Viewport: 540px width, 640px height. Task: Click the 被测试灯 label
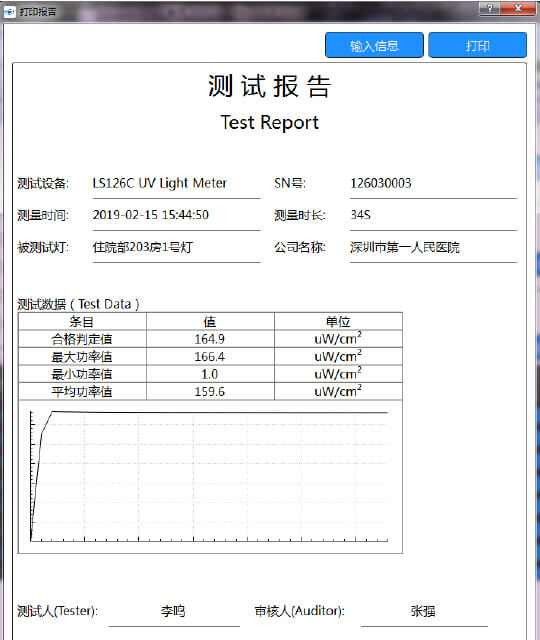[x=43, y=247]
